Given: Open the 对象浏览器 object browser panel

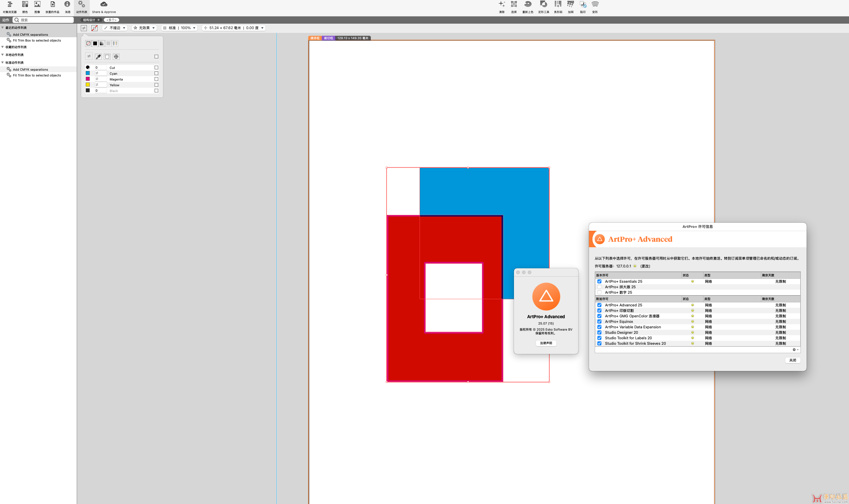Looking at the screenshot, I should [10, 7].
